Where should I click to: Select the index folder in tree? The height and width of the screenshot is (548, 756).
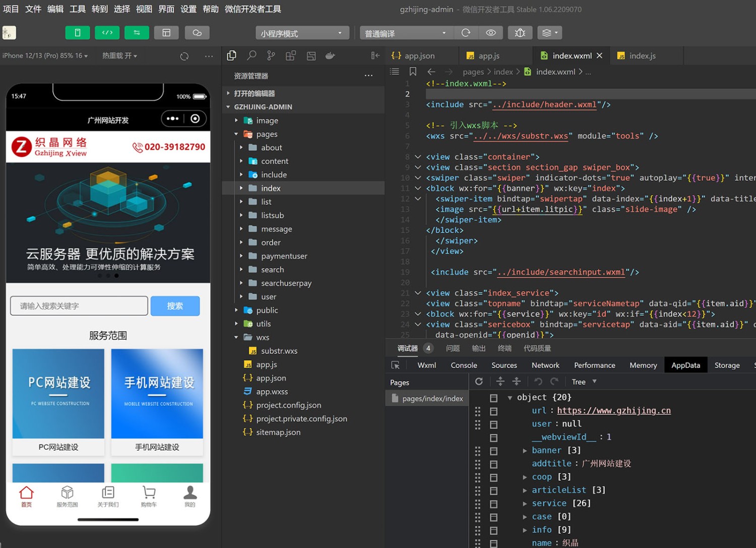tap(303, 188)
